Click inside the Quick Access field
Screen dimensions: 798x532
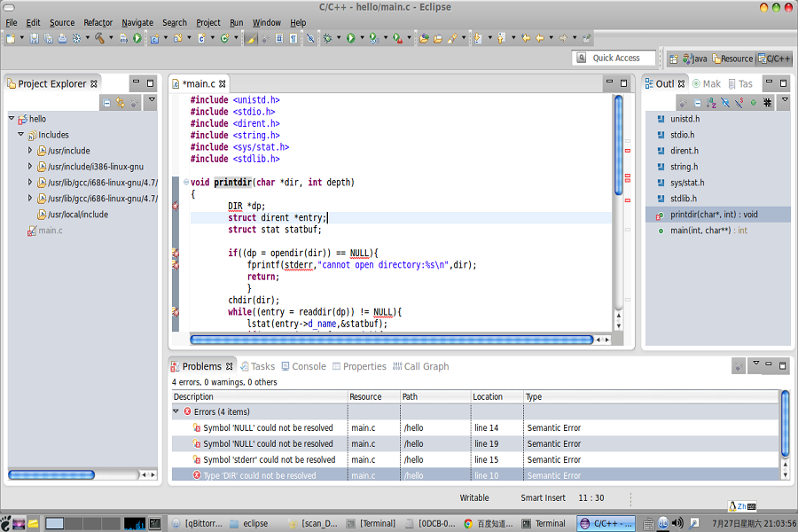tap(614, 58)
